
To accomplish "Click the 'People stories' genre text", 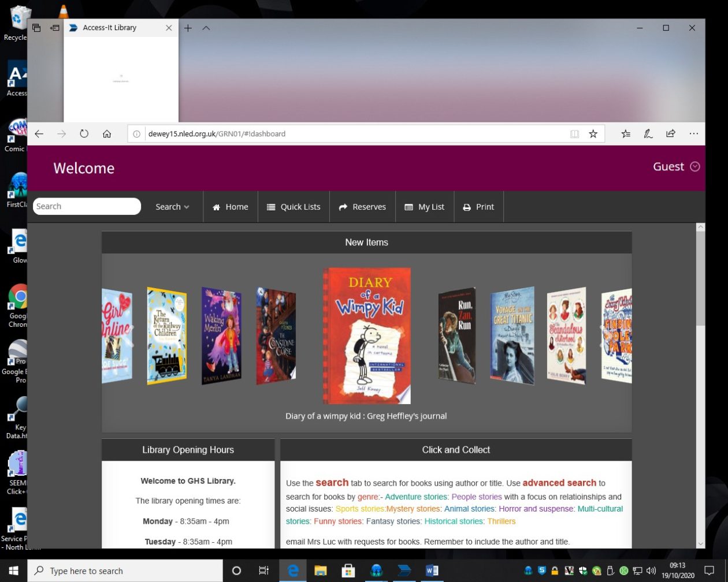I will (x=477, y=497).
